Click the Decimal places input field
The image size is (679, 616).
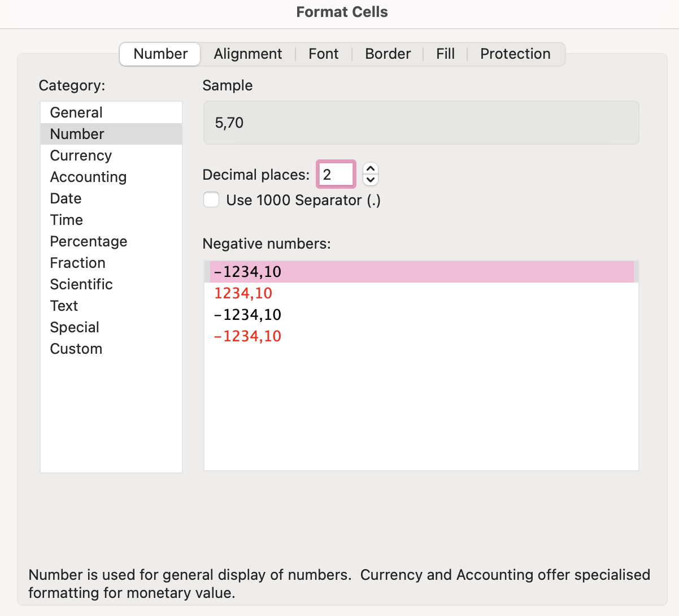[x=336, y=174]
